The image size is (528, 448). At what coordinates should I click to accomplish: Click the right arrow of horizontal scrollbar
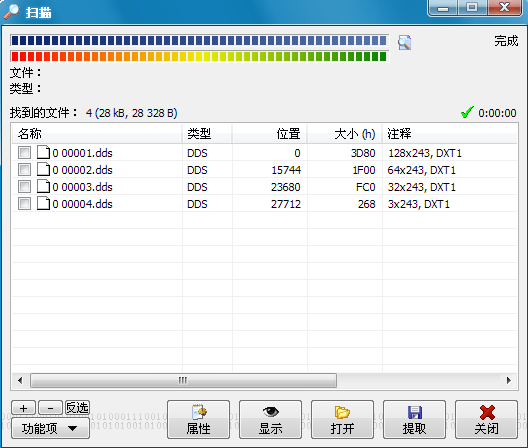pyautogui.click(x=509, y=381)
